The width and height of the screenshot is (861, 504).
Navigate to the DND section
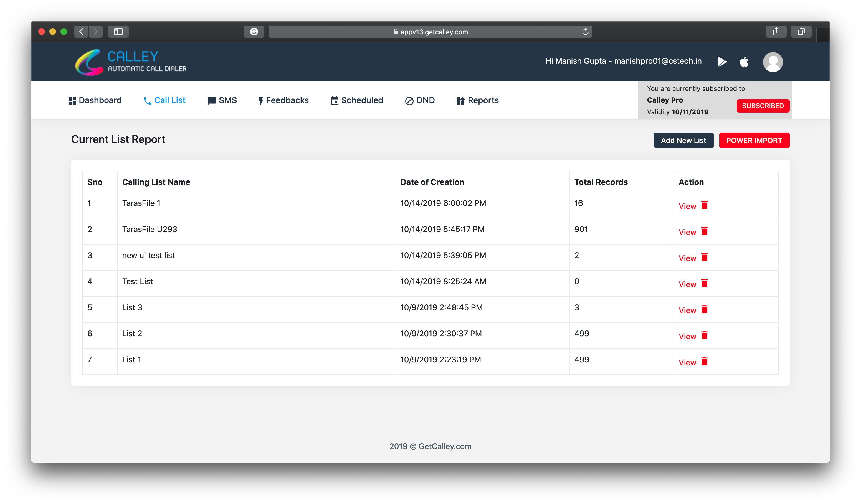420,100
